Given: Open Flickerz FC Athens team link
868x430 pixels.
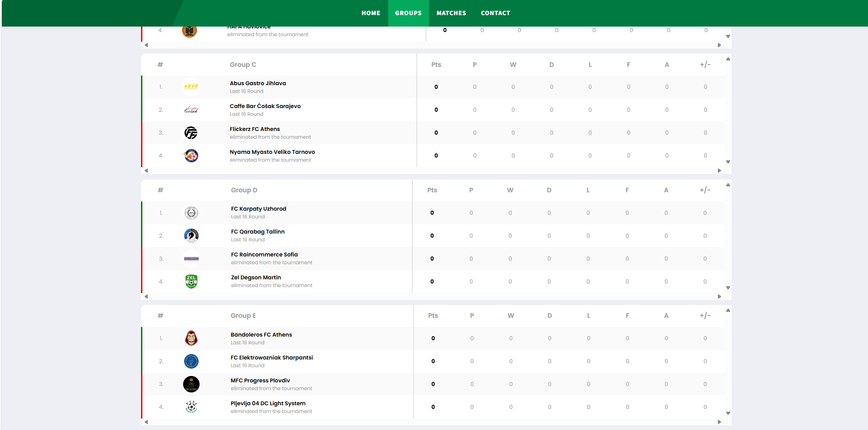Looking at the screenshot, I should pyautogui.click(x=255, y=129).
